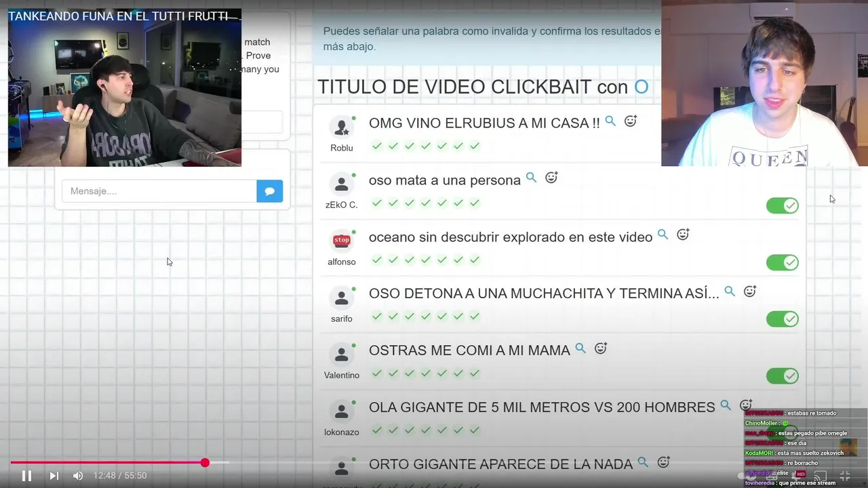Click the answer 'oso mata a una persona'
The height and width of the screenshot is (488, 868).
pyautogui.click(x=445, y=180)
